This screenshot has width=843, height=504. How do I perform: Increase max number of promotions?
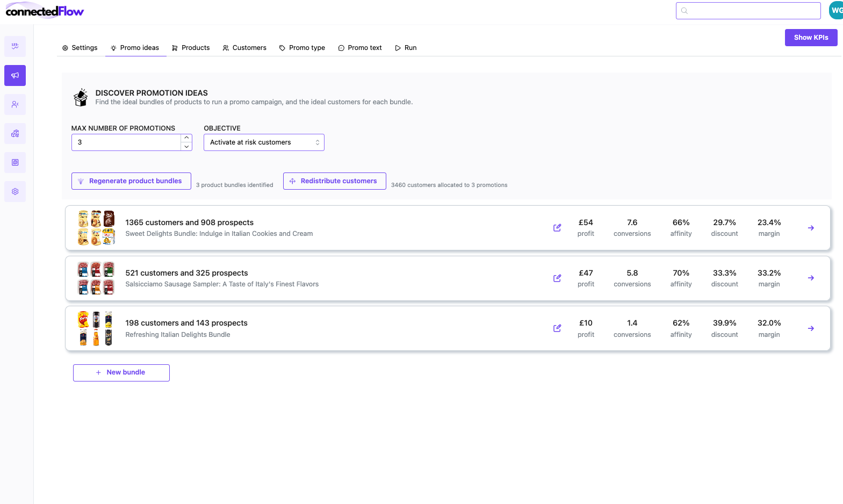click(x=186, y=138)
